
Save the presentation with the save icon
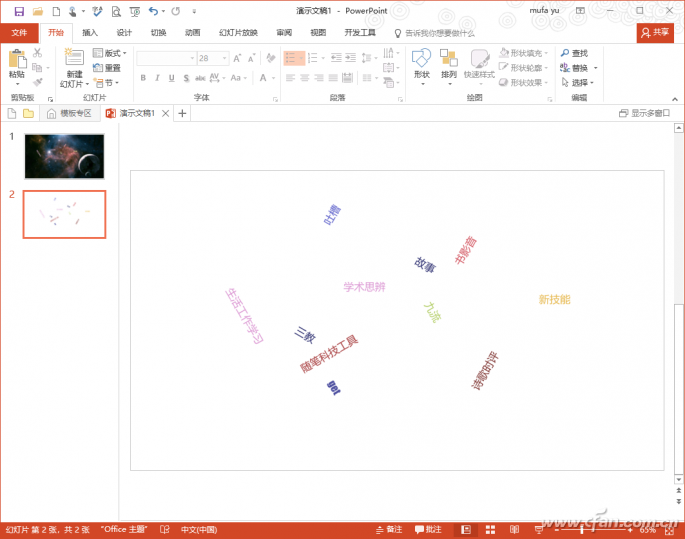click(19, 11)
